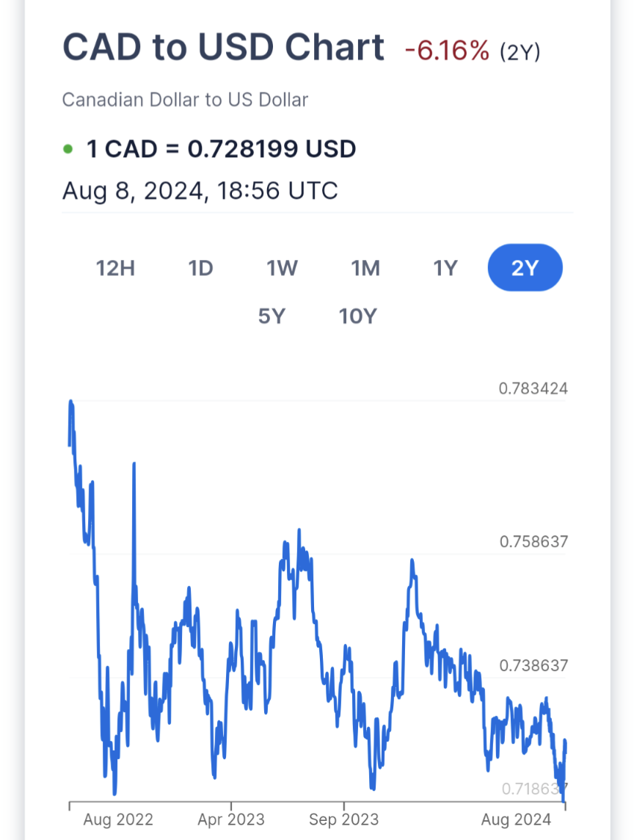The height and width of the screenshot is (840, 634).
Task: Click the green live status dot
Action: [68, 149]
